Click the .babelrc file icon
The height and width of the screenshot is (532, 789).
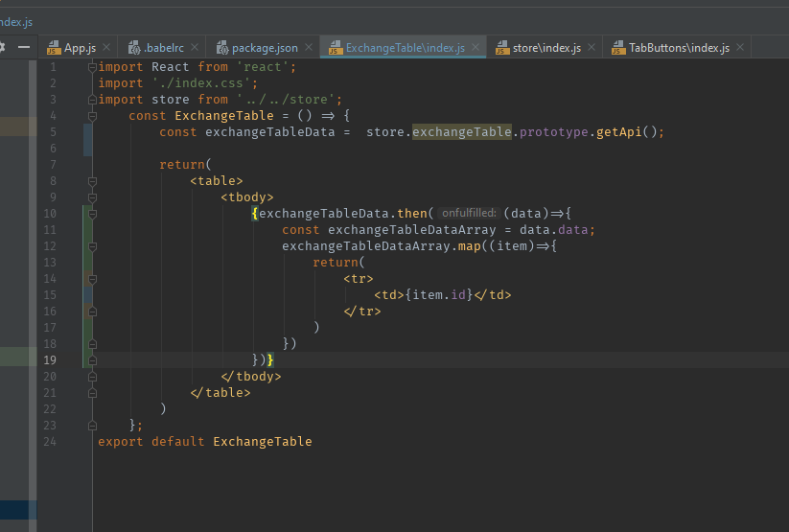point(133,48)
